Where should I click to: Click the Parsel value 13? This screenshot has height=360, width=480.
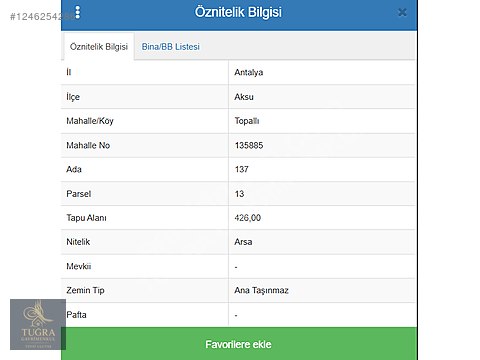(239, 194)
